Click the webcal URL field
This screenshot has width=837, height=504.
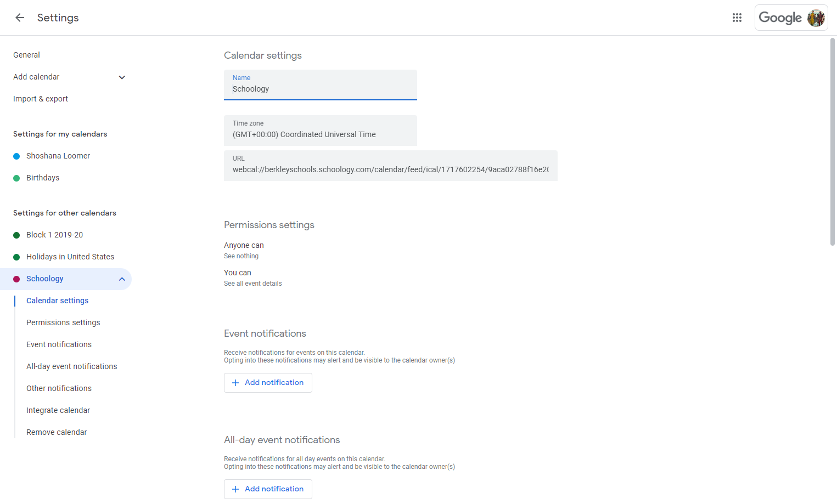click(x=391, y=166)
